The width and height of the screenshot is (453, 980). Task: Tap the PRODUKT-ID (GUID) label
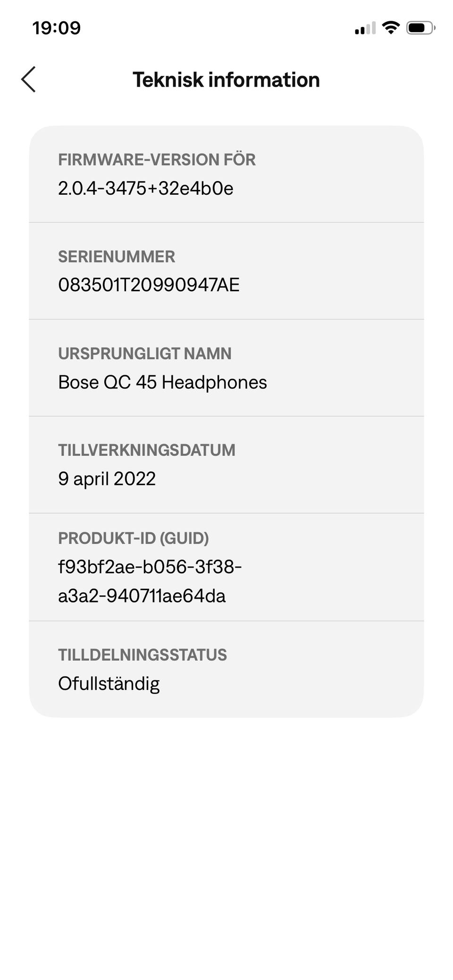(x=133, y=538)
